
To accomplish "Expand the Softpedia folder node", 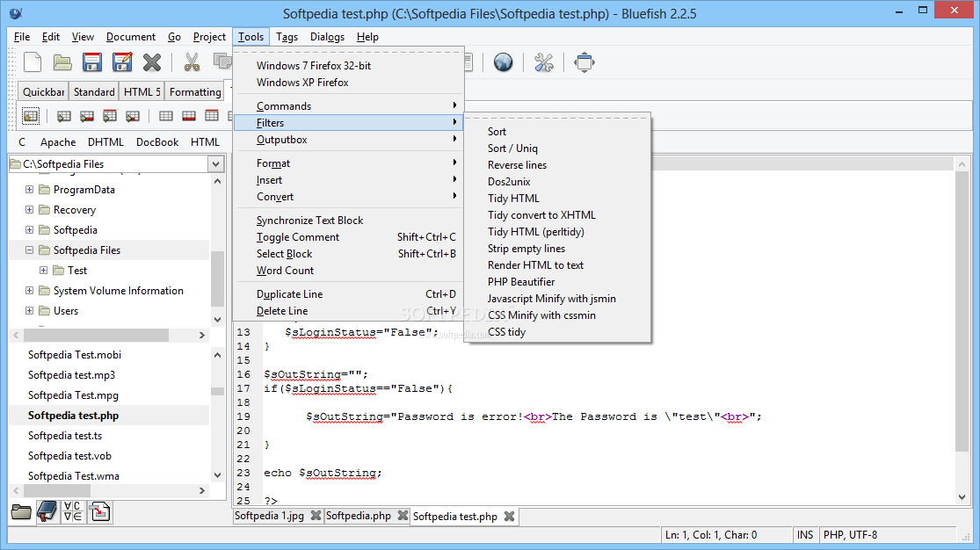I will tap(29, 230).
